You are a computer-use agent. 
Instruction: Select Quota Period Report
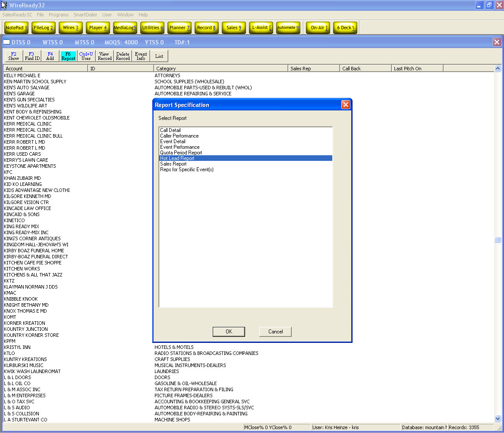coord(246,153)
